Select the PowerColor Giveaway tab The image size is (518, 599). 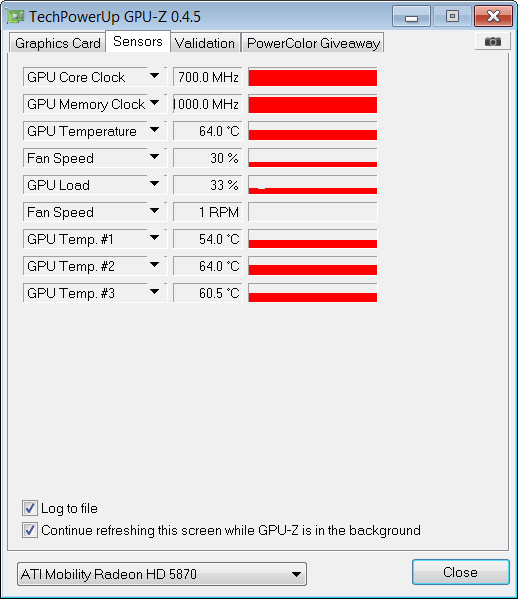[x=313, y=43]
